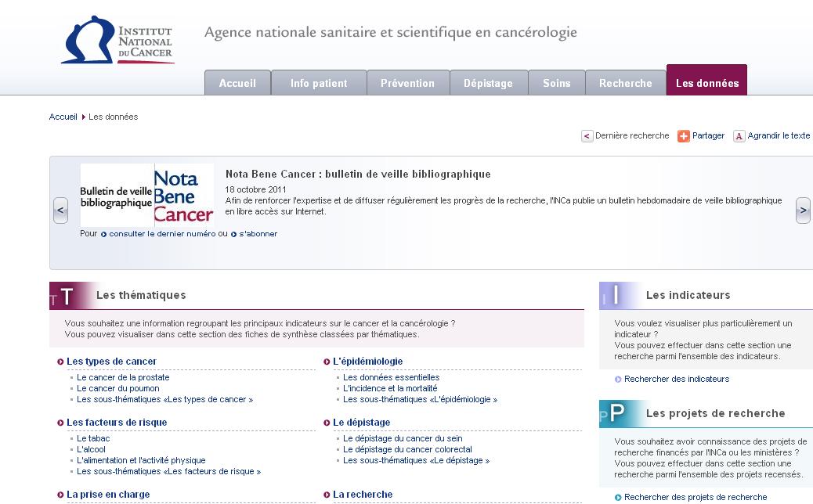Image resolution: width=813 pixels, height=504 pixels.
Task: Open Le dépistage du cancer colorectal
Action: pos(407,450)
